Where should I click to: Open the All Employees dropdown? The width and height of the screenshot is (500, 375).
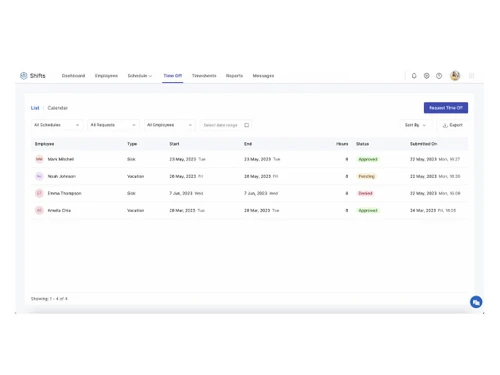point(170,125)
